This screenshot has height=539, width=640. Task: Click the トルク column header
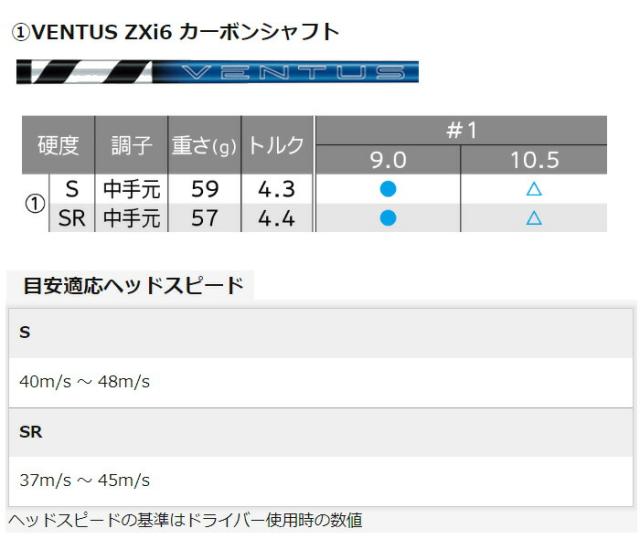[276, 145]
